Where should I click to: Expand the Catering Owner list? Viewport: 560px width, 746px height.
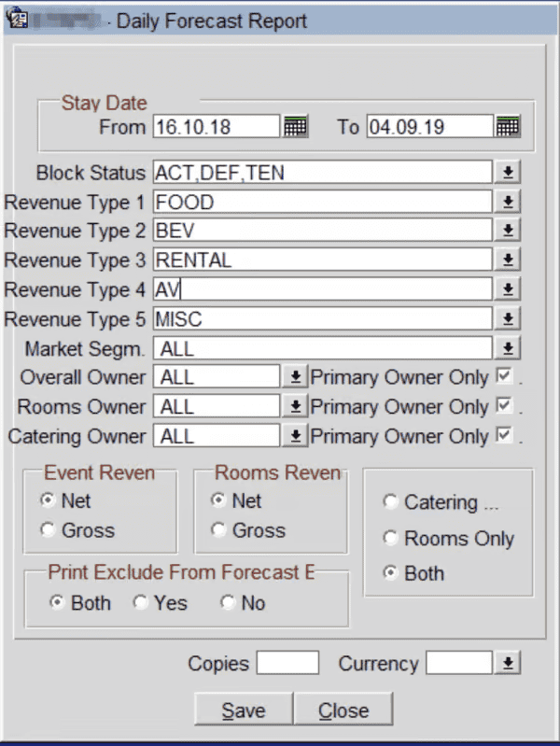coord(295,436)
